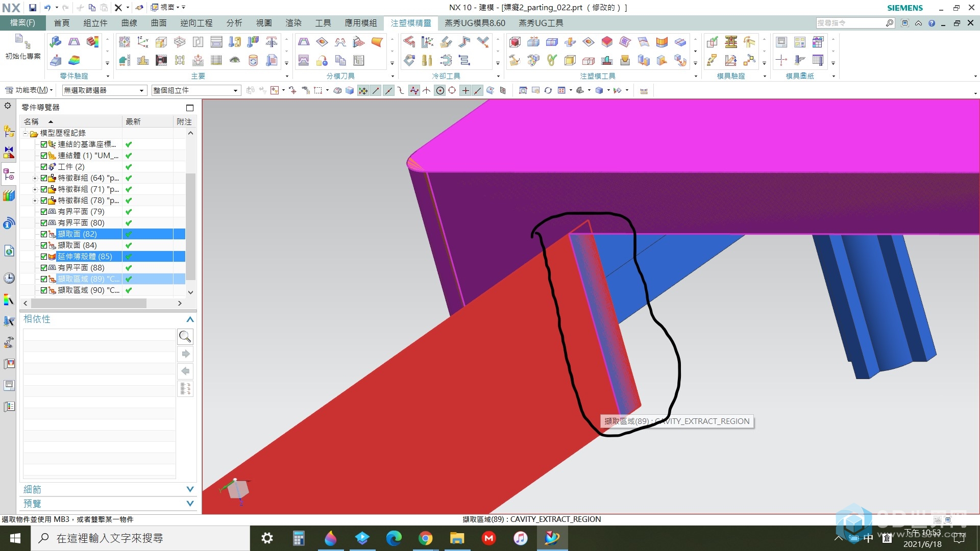
Task: Click the check regions icon in 分模刀具
Action: [x=304, y=42]
